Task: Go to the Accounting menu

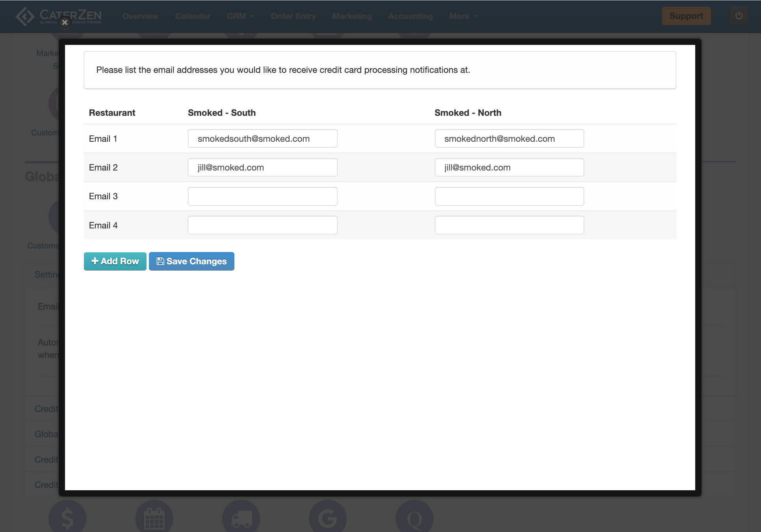Action: (410, 16)
